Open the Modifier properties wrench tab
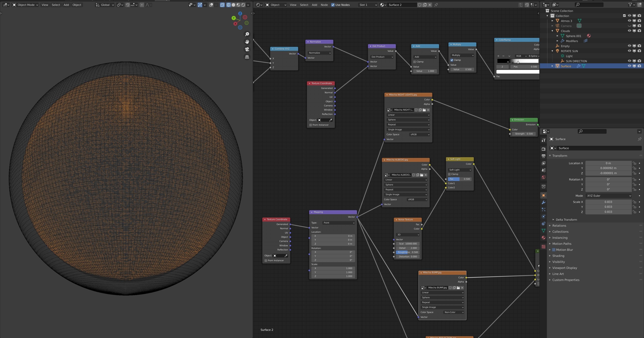This screenshot has height=338, width=644. [x=543, y=202]
